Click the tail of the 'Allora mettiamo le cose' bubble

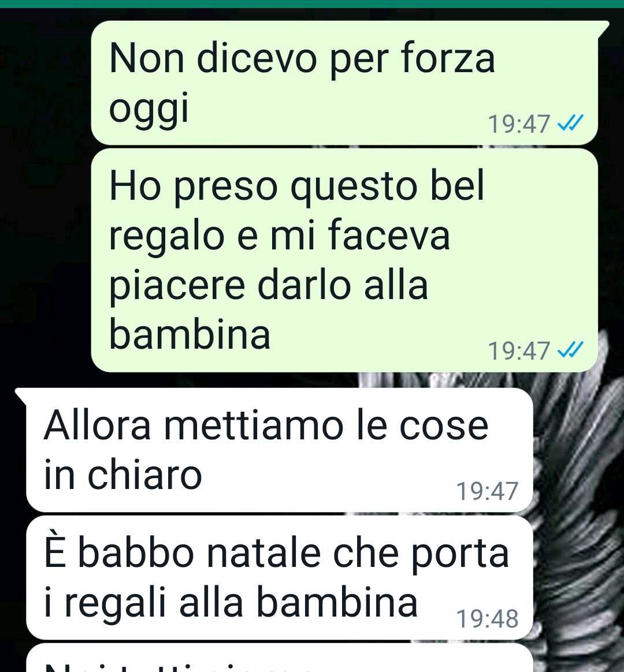21,395
